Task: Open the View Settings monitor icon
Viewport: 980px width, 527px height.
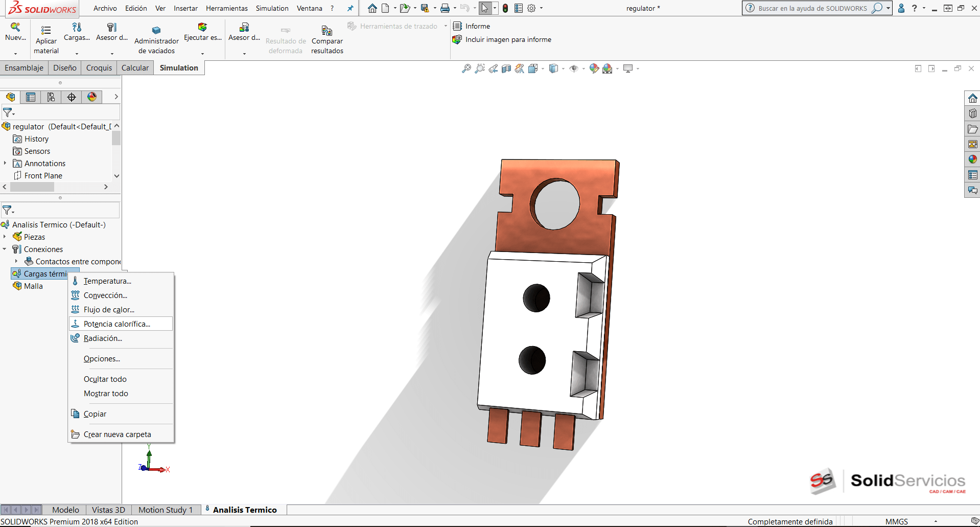Action: [628, 68]
